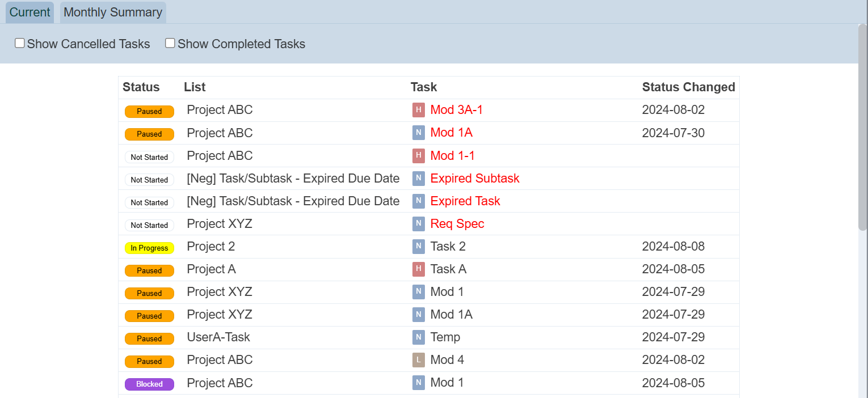Click the Paused badge for Mod 3A-1
The width and height of the screenshot is (868, 398).
point(149,111)
